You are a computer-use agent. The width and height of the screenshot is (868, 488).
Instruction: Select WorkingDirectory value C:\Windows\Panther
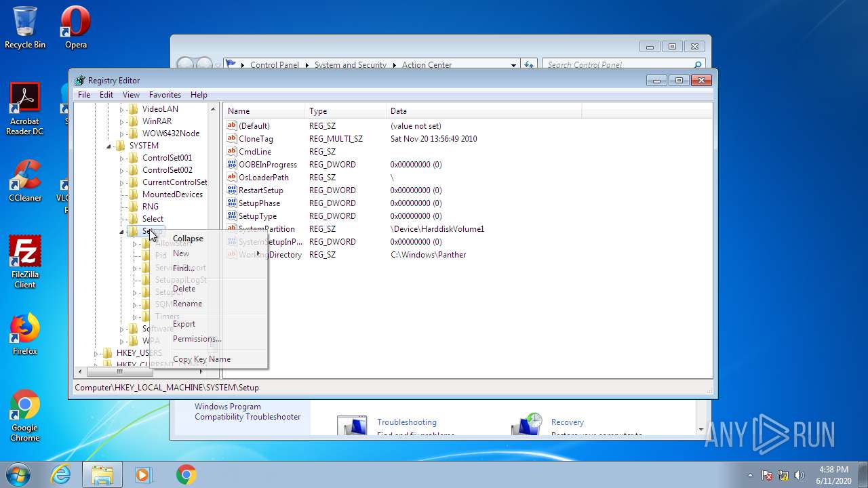tap(429, 255)
